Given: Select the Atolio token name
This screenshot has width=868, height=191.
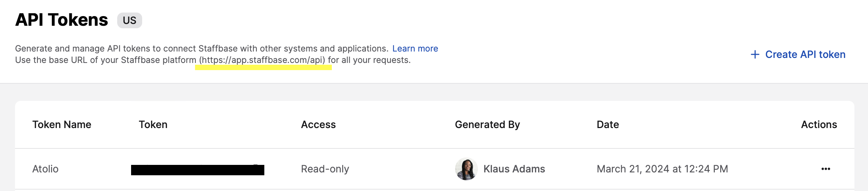Looking at the screenshot, I should pyautogui.click(x=45, y=169).
